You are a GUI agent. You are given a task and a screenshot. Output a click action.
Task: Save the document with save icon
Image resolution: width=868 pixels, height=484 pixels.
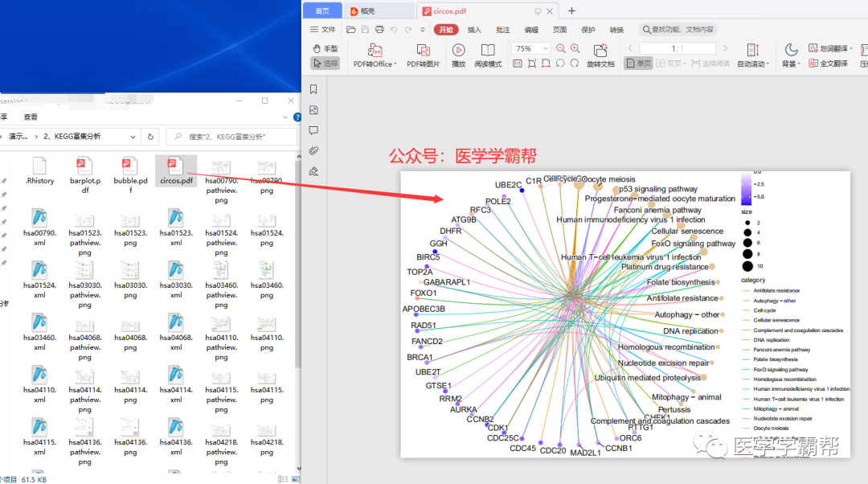click(366, 30)
